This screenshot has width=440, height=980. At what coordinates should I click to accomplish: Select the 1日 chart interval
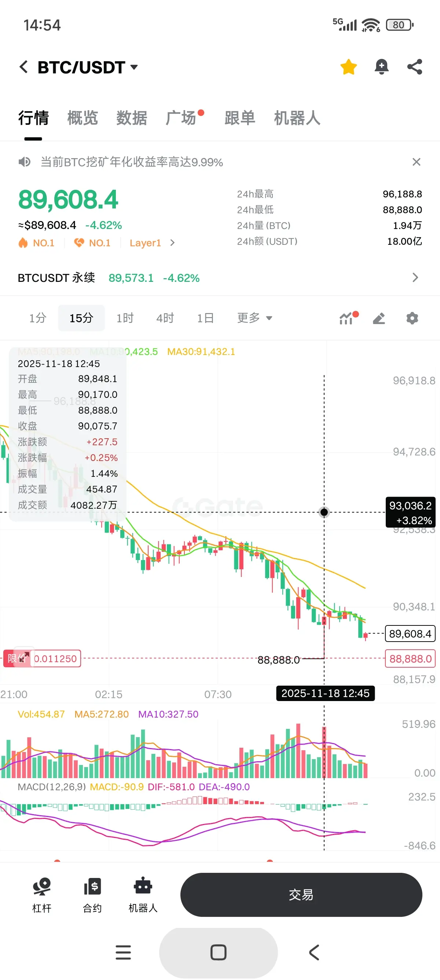pos(205,318)
